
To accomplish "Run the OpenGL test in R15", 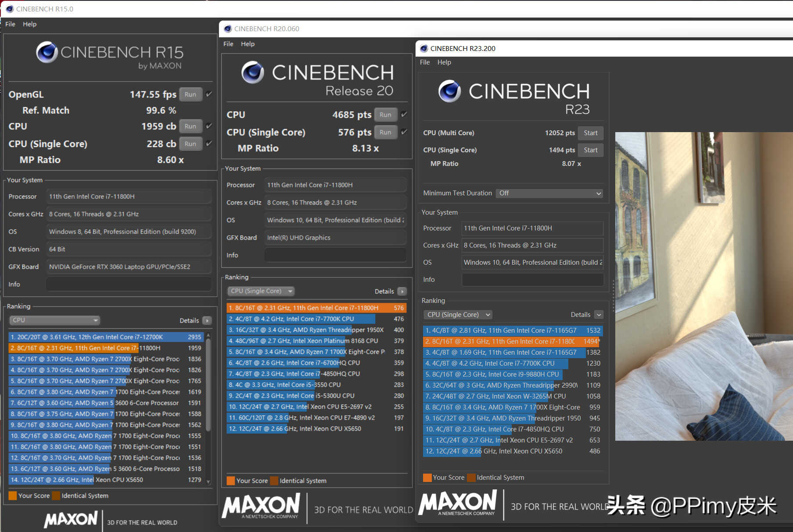I will click(x=190, y=94).
